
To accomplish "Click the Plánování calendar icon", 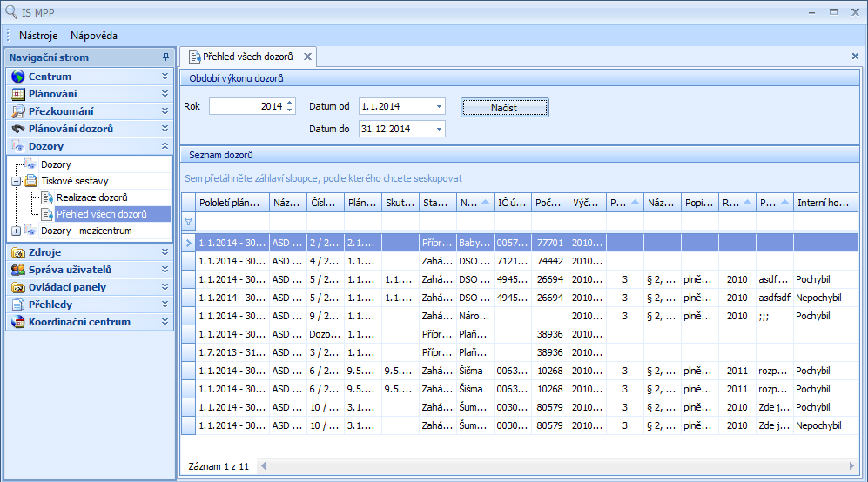I will pyautogui.click(x=18, y=94).
